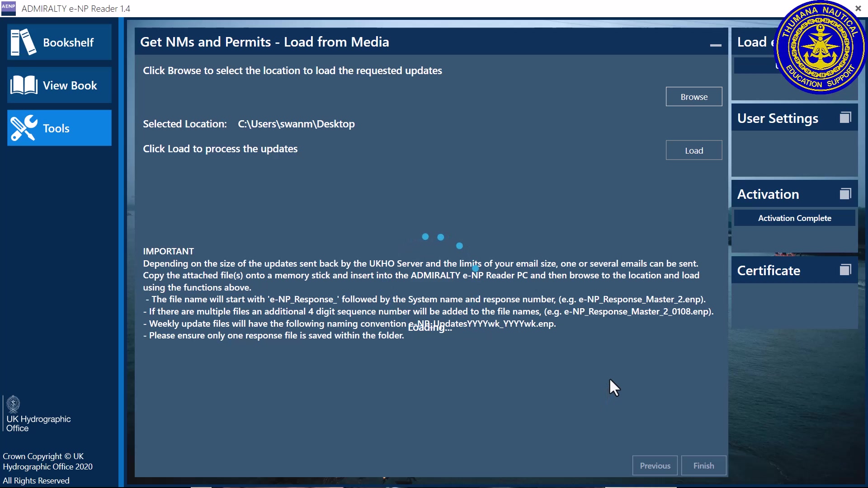
Task: Click the Activation panel title
Action: click(768, 194)
